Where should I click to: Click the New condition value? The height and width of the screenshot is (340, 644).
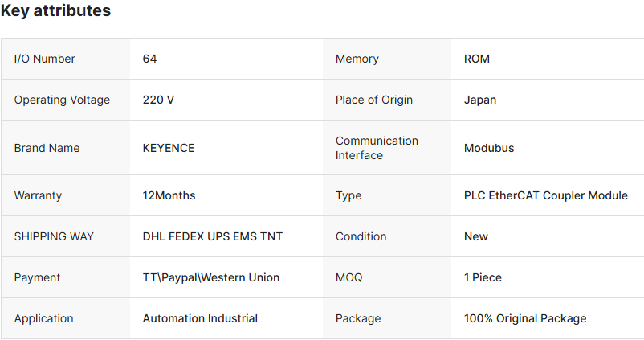click(x=476, y=236)
